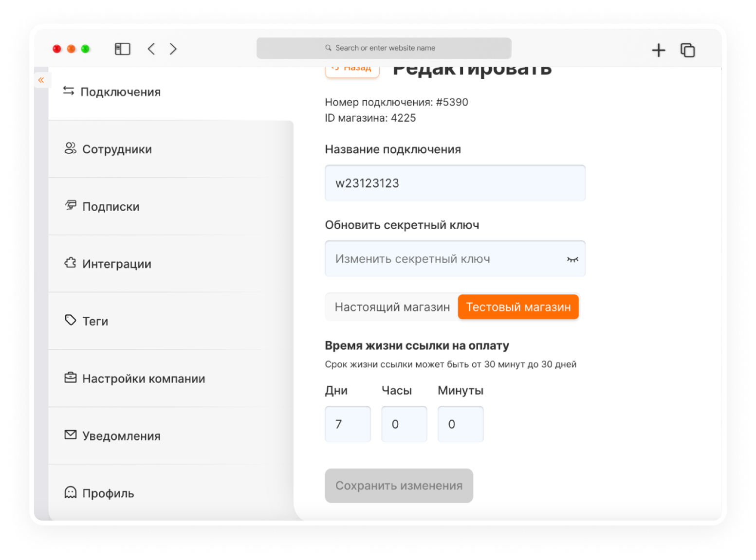Screen dimensions: 756x560
Task: Click text ID магазина: 4225
Action: tap(370, 118)
